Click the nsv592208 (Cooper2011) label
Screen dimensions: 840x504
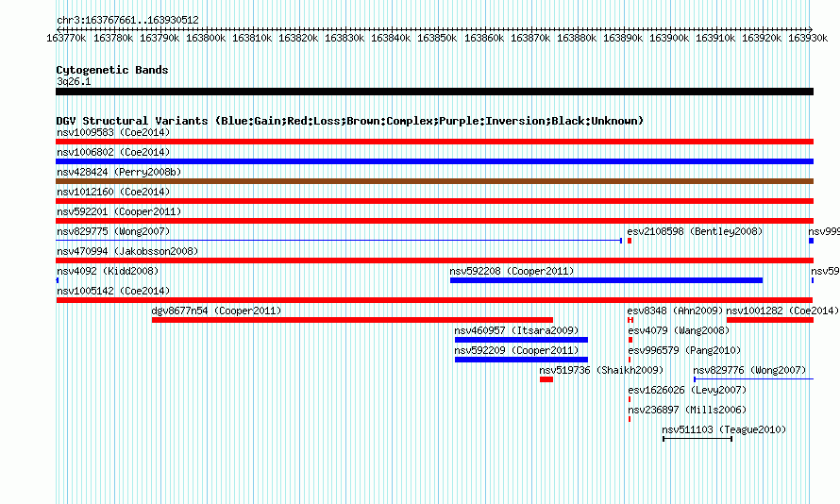(x=512, y=271)
